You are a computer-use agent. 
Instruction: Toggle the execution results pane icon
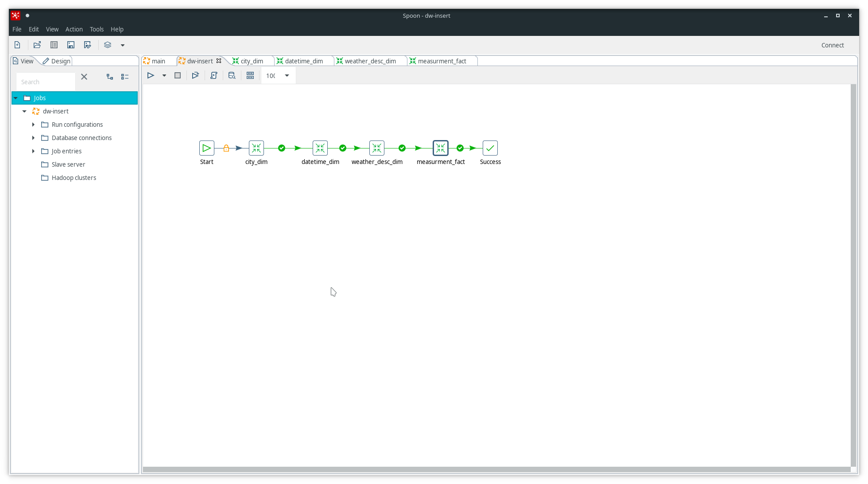pyautogui.click(x=250, y=75)
